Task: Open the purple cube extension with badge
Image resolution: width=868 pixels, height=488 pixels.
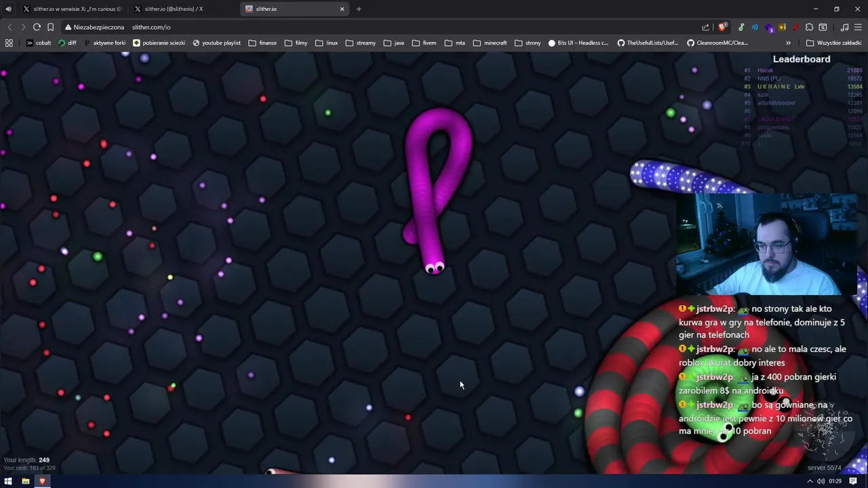Action: coord(769,27)
